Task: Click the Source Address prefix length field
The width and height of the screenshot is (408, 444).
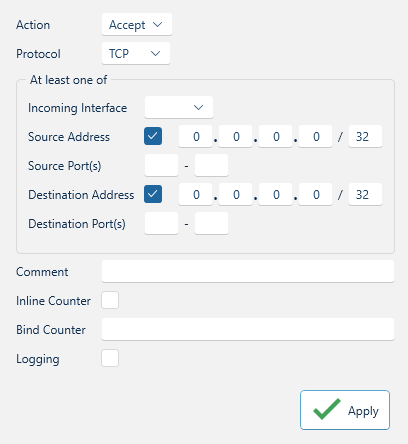Action: tap(365, 136)
